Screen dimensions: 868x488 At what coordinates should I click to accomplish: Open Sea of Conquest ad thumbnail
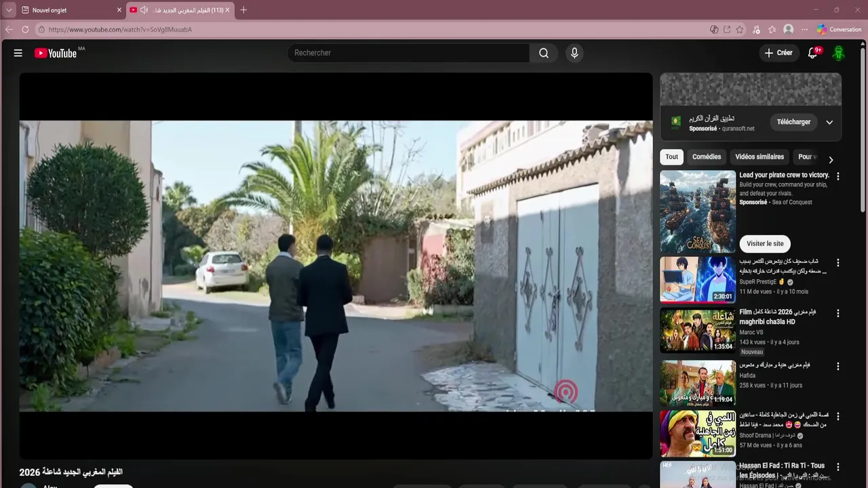click(x=698, y=211)
